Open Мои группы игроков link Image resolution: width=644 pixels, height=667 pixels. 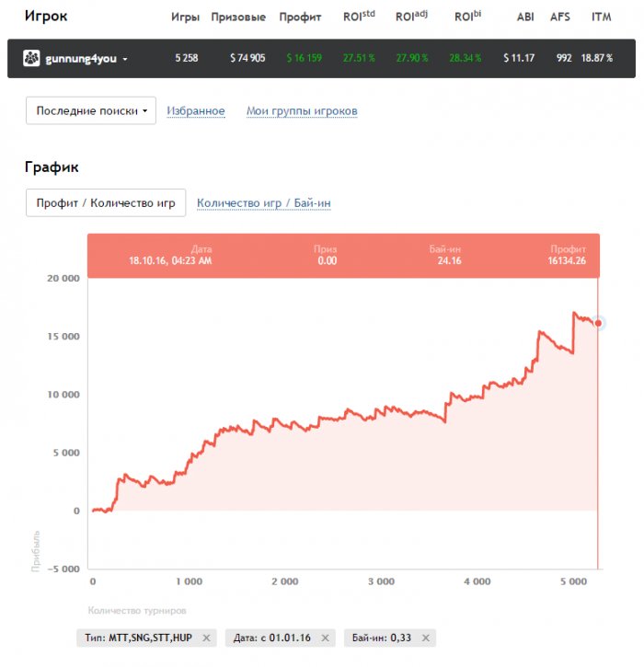302,111
